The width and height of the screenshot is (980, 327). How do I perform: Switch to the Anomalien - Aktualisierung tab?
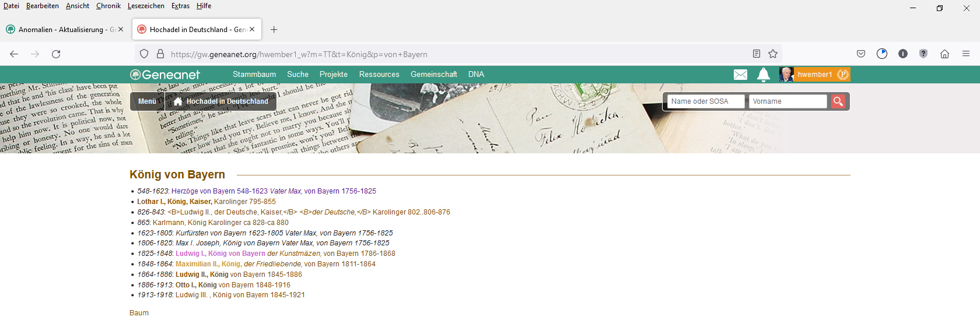pyautogui.click(x=61, y=30)
